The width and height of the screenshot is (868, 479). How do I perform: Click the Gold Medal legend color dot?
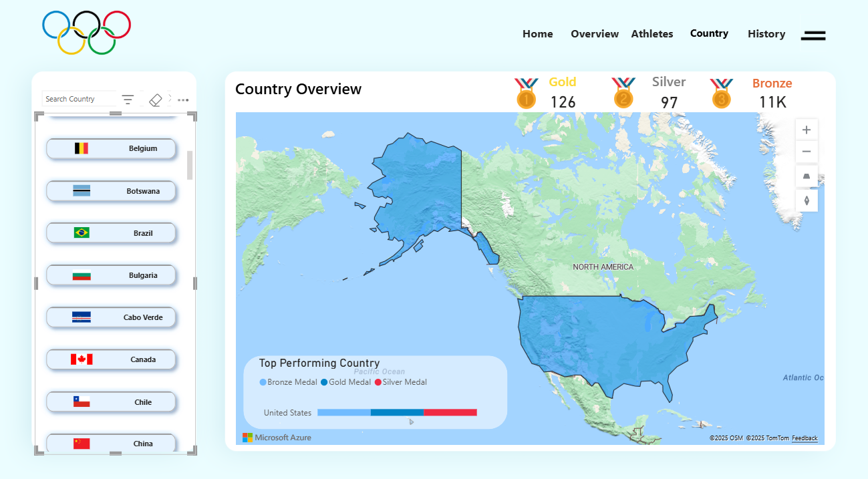(324, 381)
